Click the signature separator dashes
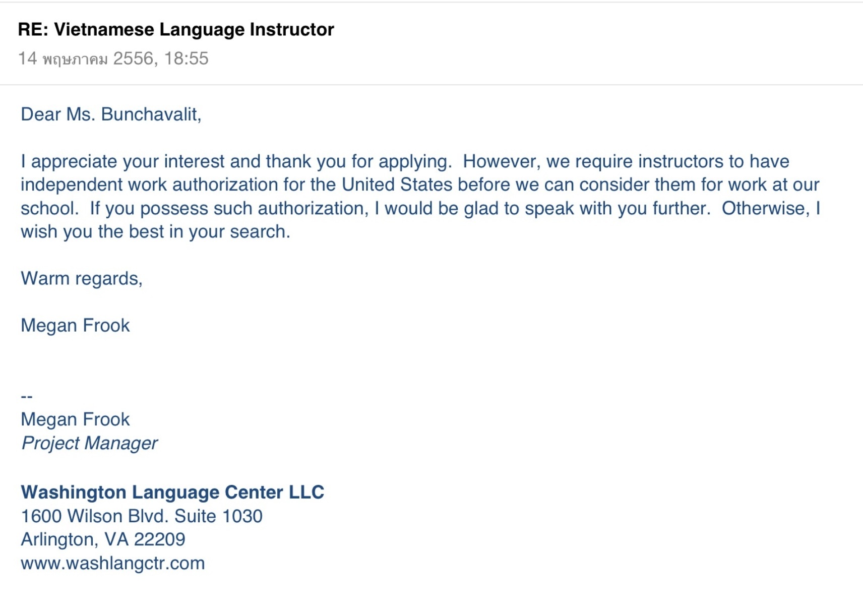Viewport: 863px width, 616px height. pos(27,397)
